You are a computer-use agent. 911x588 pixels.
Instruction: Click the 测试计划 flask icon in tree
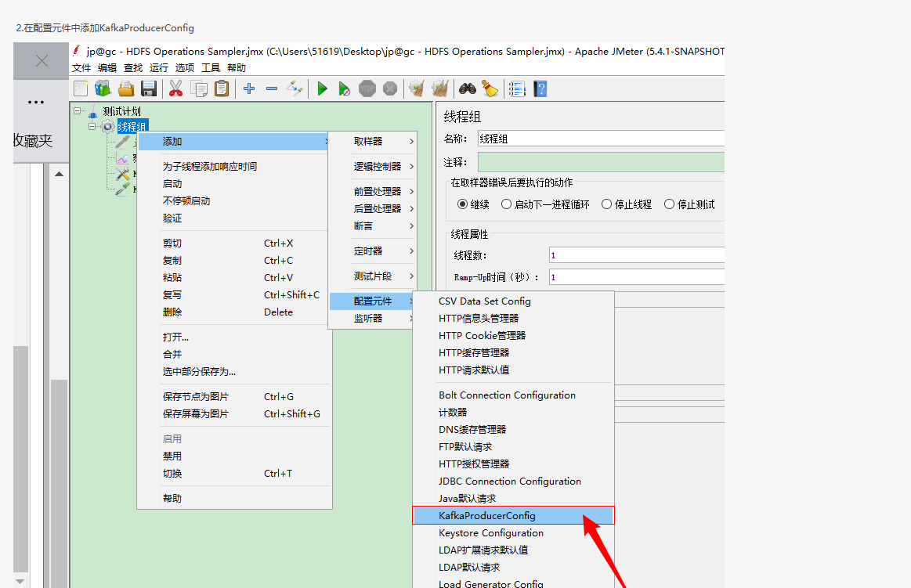tap(93, 111)
